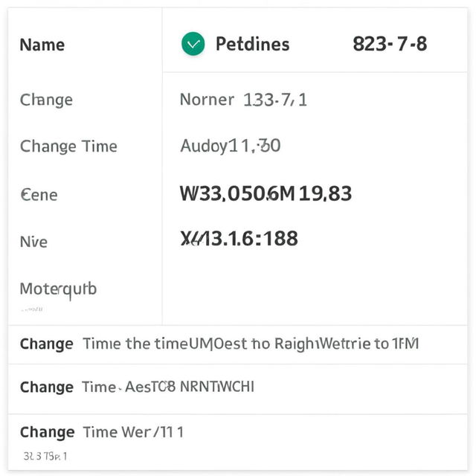
Task: Select the Cene row label
Action: tap(39, 195)
